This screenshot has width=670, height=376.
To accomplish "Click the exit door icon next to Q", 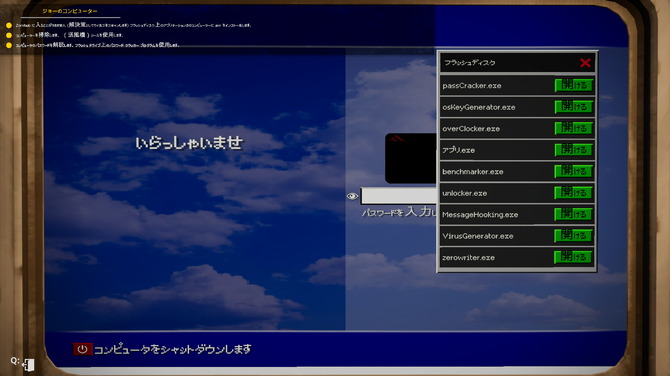I will point(28,365).
